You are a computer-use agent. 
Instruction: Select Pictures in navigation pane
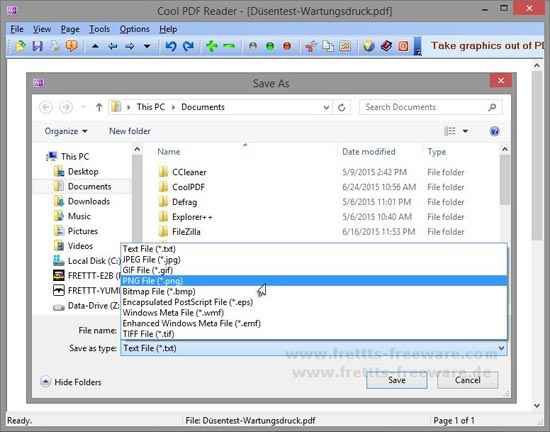(x=83, y=231)
